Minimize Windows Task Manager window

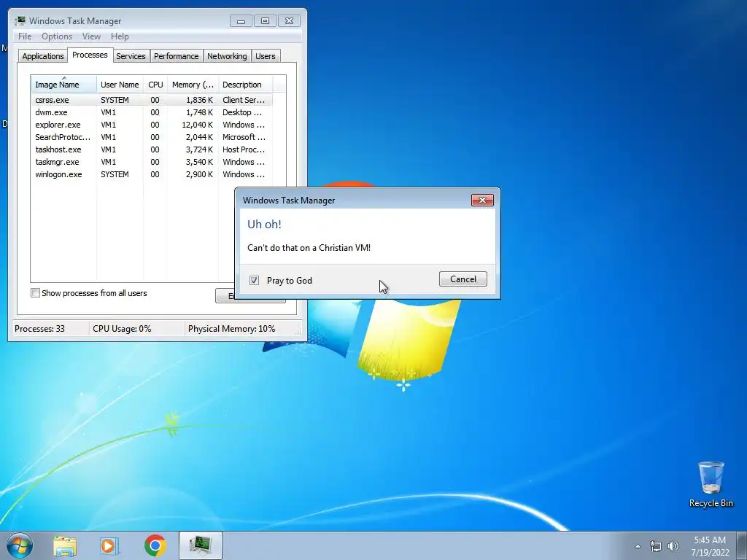241,21
